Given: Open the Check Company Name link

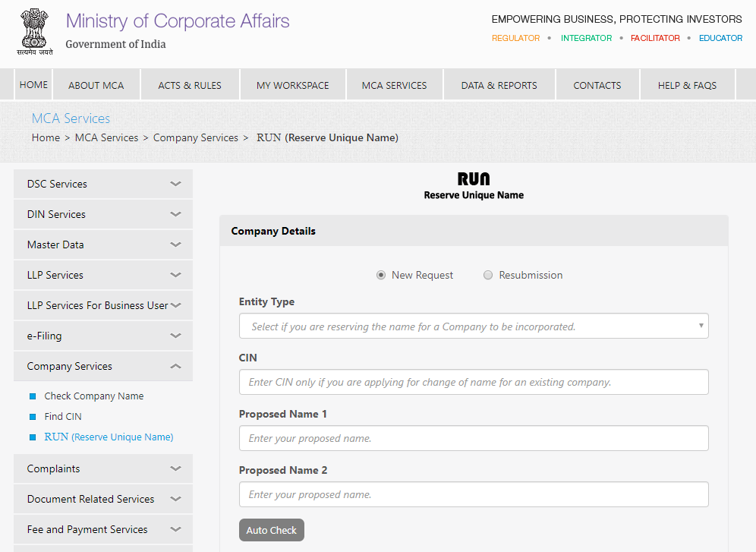Looking at the screenshot, I should 94,396.
